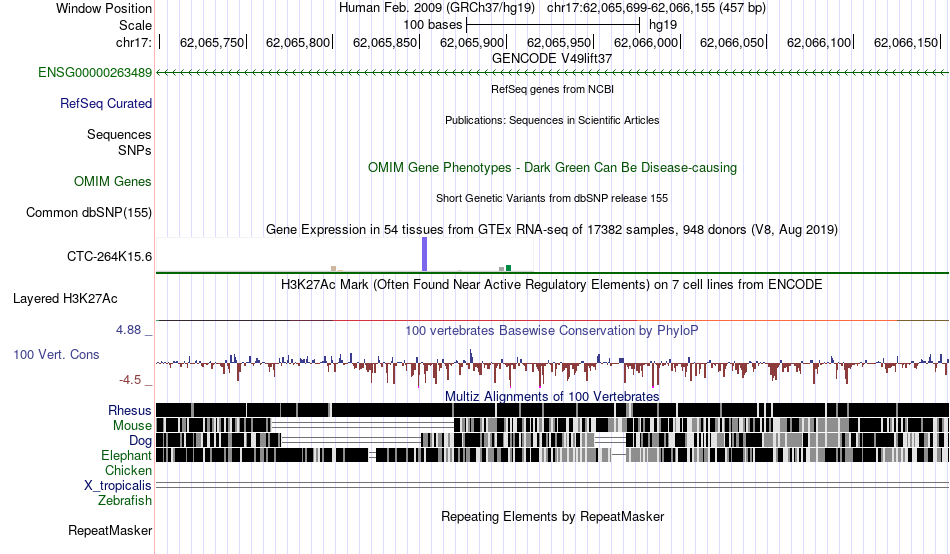Click the 62,065,750 ruler position

[x=212, y=42]
